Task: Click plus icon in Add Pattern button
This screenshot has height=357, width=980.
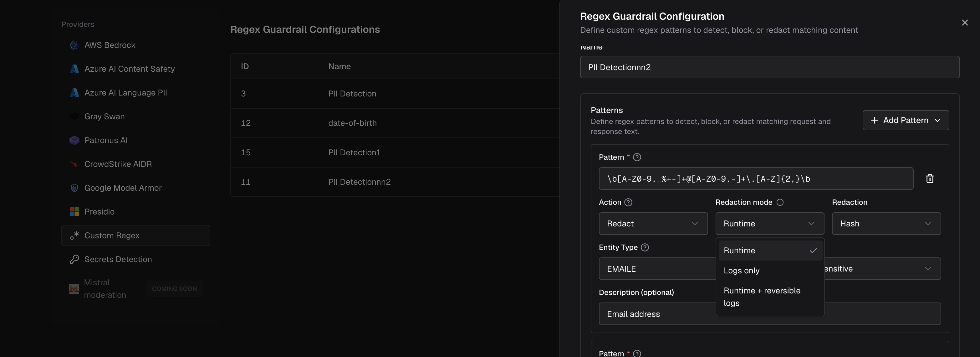Action: pos(874,120)
